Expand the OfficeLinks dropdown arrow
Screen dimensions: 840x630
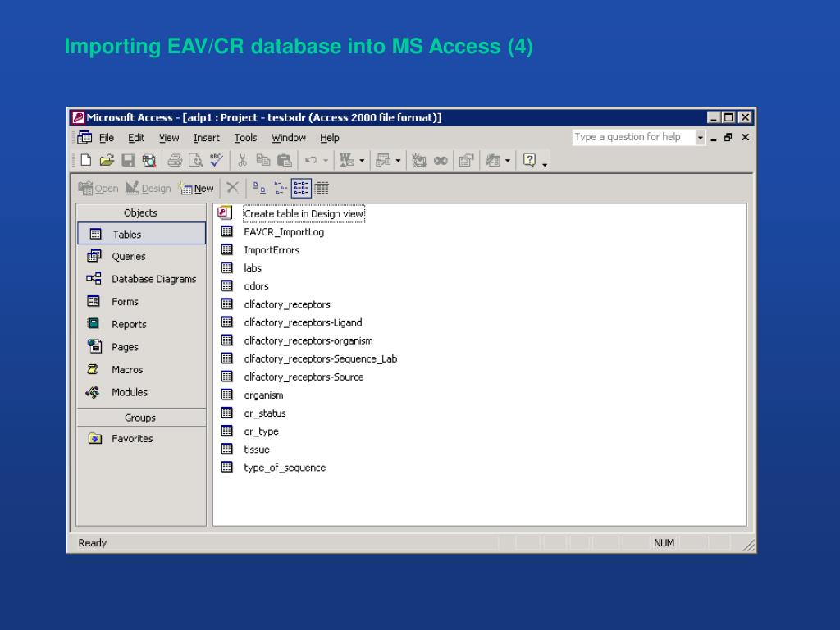coord(362,161)
